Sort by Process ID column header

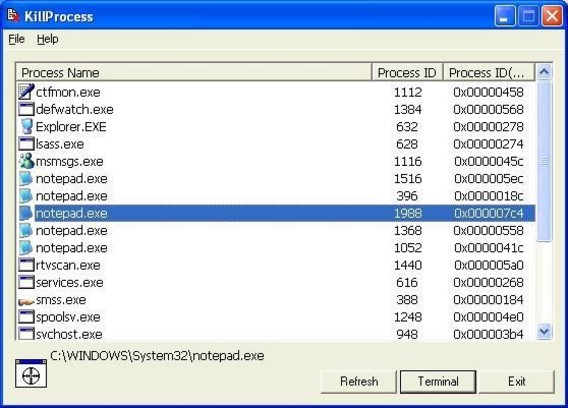coord(408,72)
